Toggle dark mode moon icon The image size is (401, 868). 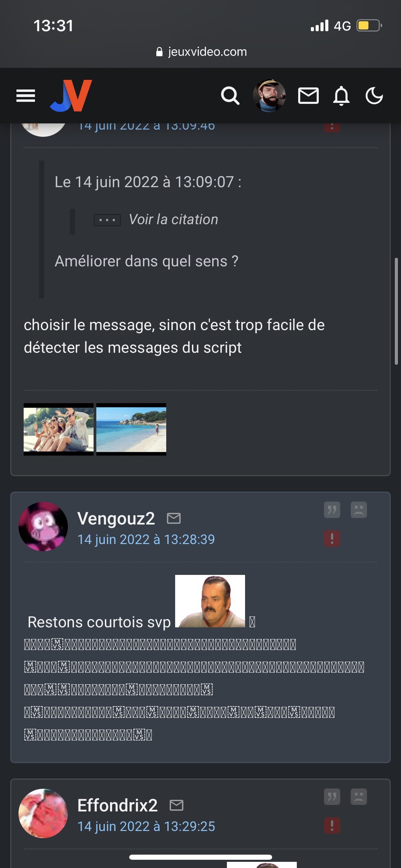pyautogui.click(x=374, y=96)
